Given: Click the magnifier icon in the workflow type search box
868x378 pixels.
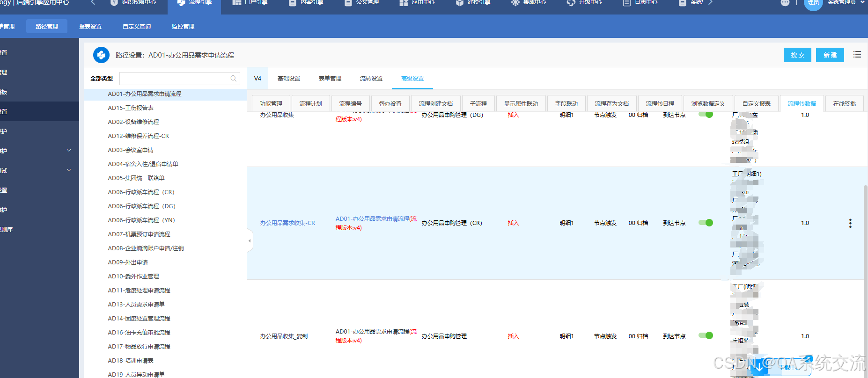Looking at the screenshot, I should 233,79.
